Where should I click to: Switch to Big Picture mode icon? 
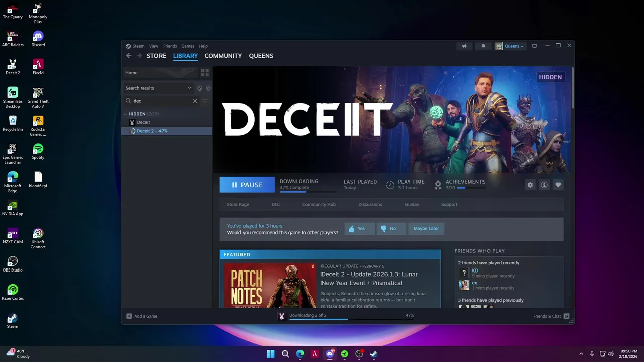point(534,46)
